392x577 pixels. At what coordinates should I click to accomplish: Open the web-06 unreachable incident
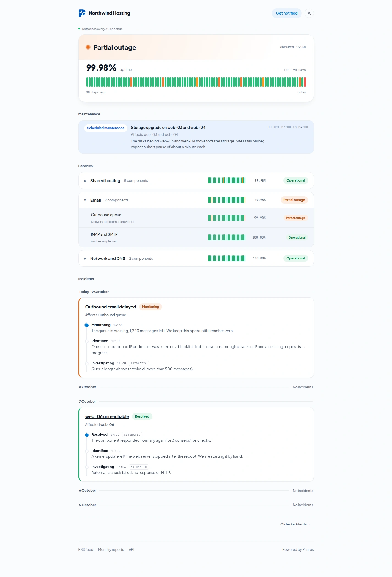pos(107,416)
